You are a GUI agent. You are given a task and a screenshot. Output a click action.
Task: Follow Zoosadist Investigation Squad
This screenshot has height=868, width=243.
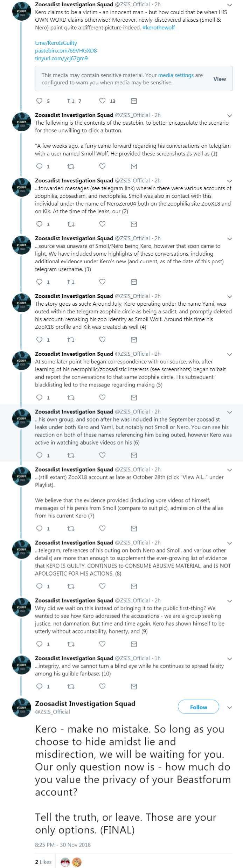pyautogui.click(x=199, y=707)
